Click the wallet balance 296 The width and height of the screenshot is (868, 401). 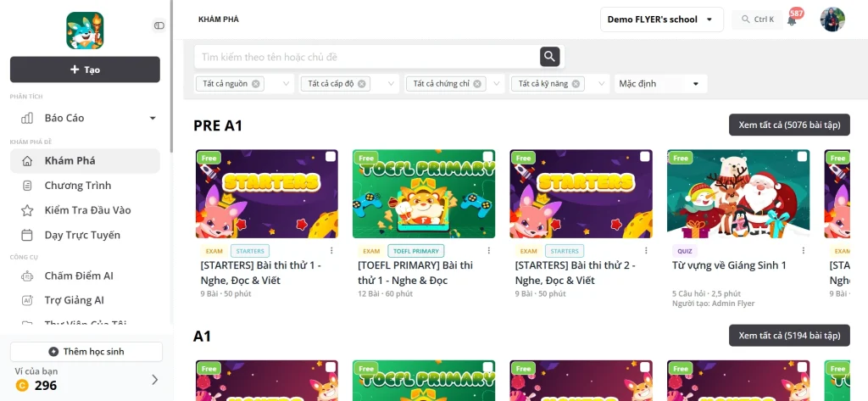(x=46, y=386)
